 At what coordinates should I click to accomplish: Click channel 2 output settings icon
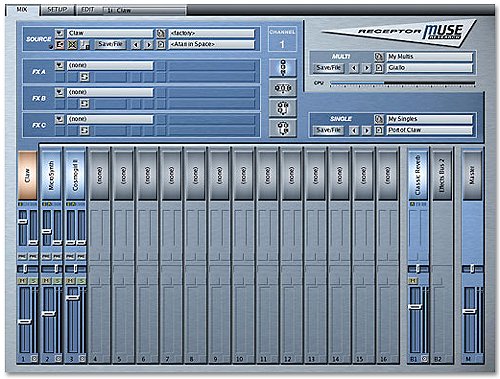click(58, 359)
